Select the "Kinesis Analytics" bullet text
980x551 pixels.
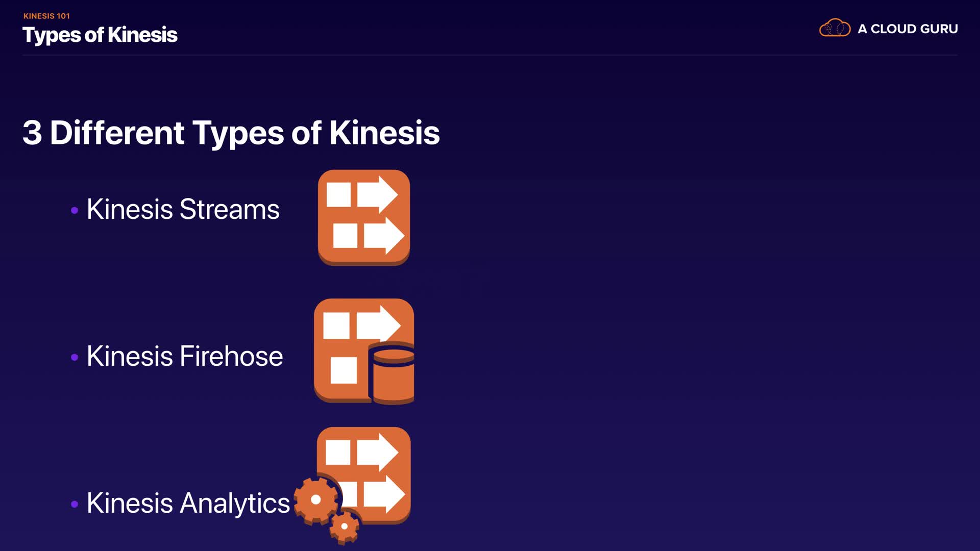[x=188, y=503]
